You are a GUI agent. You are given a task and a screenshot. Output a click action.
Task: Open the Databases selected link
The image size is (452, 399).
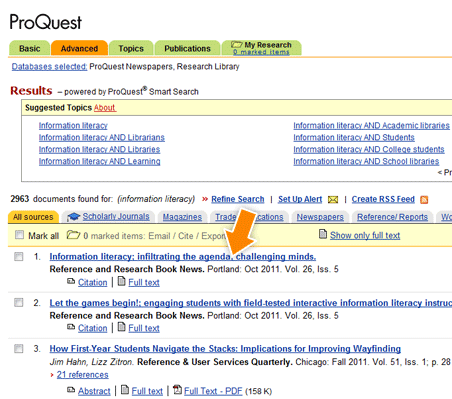point(49,67)
